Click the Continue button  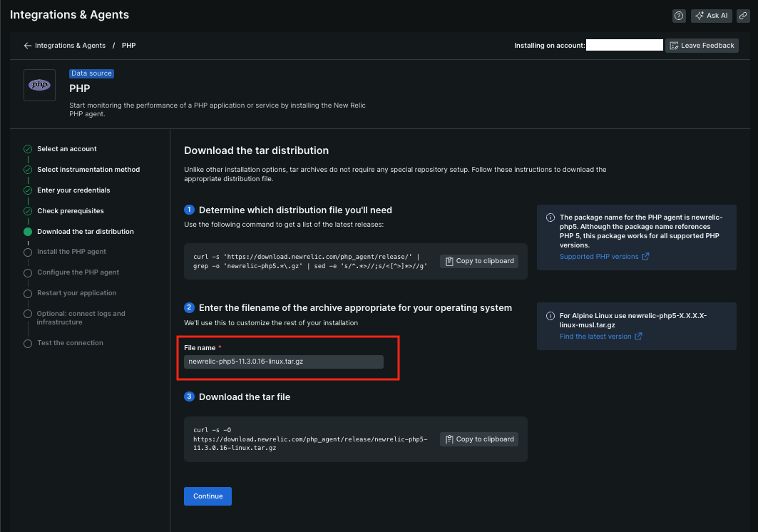208,496
